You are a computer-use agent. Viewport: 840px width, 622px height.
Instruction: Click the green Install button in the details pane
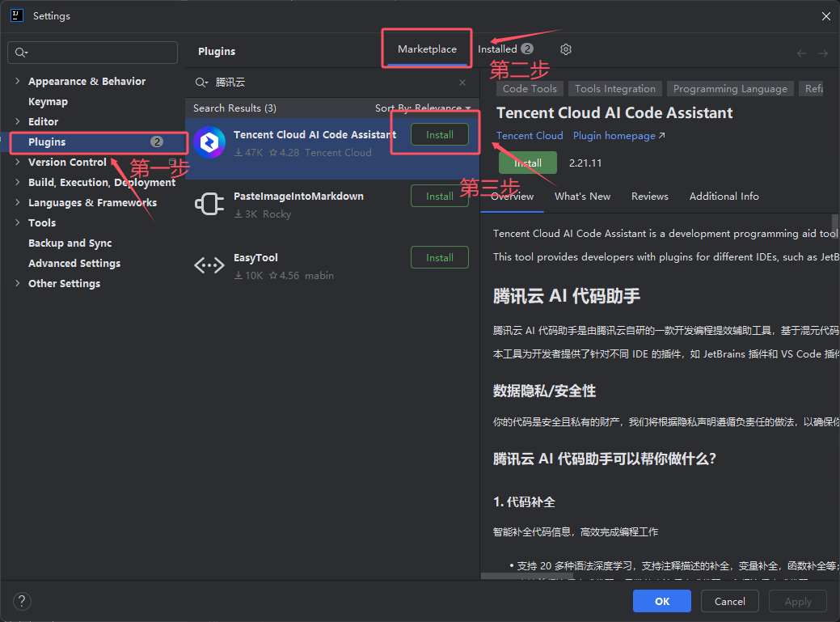pos(528,163)
